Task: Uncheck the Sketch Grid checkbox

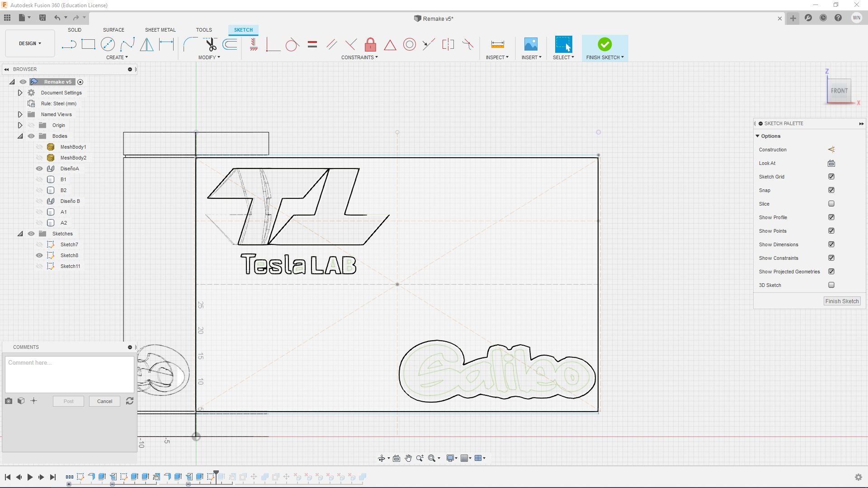Action: coord(831,177)
